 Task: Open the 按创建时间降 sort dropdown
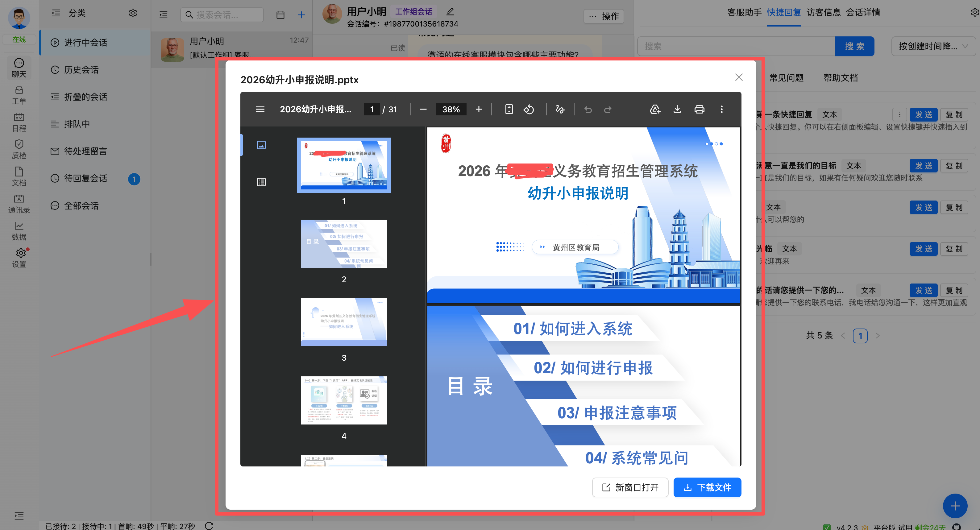click(x=933, y=46)
